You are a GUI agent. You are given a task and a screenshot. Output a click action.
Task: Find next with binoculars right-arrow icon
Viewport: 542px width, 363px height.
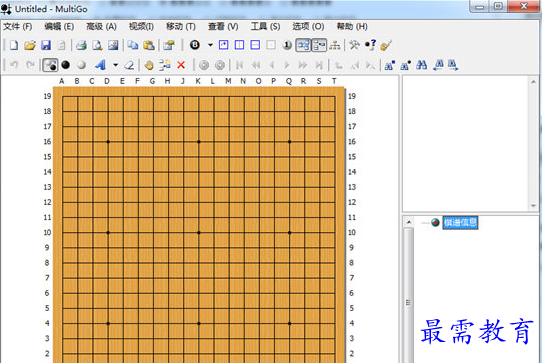[453, 65]
